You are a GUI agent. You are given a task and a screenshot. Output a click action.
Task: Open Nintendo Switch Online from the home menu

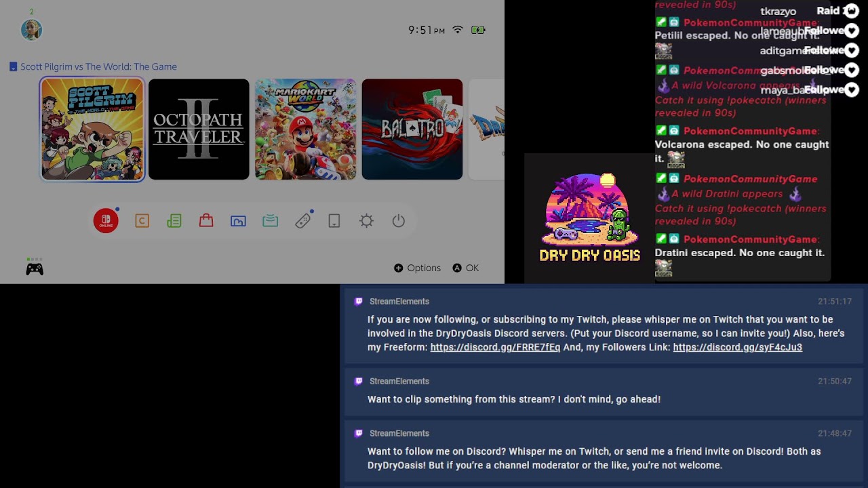(x=106, y=220)
